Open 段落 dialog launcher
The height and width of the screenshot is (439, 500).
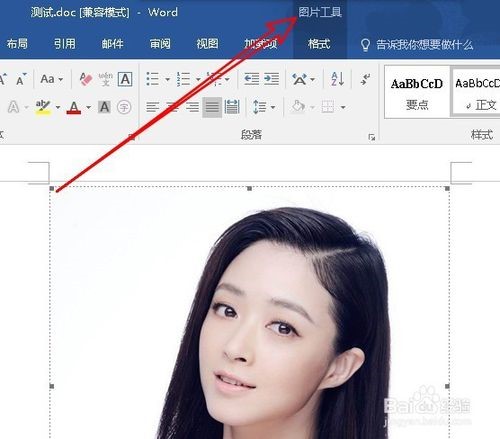[x=372, y=137]
